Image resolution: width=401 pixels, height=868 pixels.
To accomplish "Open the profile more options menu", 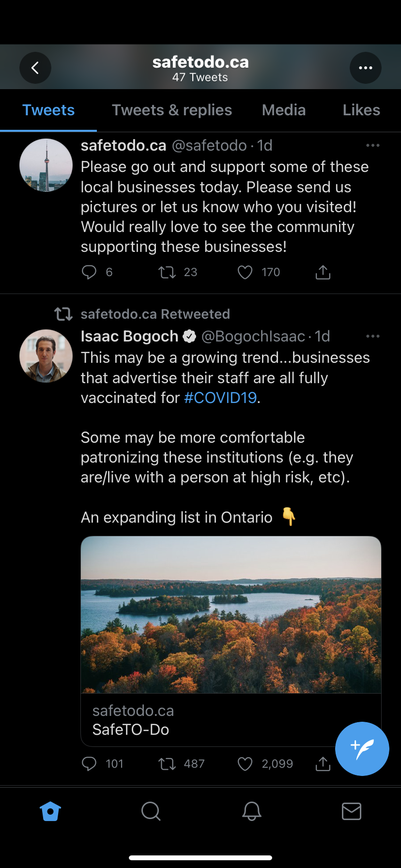I will point(365,68).
